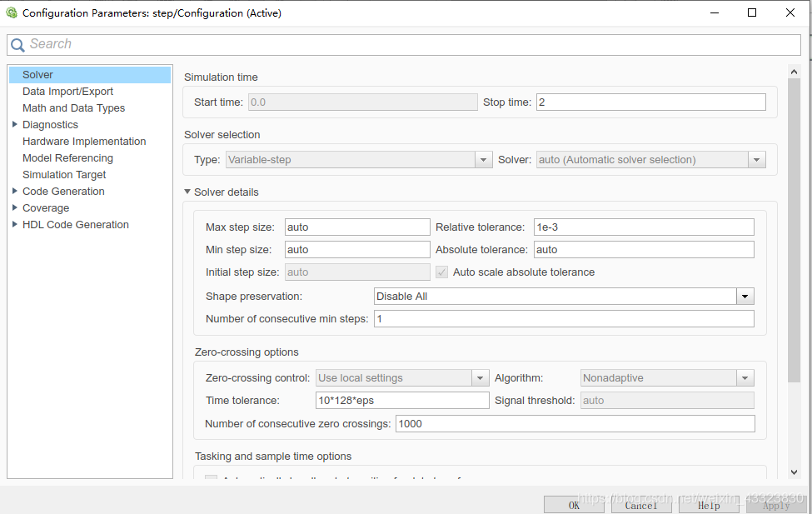This screenshot has height=514, width=812.
Task: Click the Relative tolerance field
Action: [x=644, y=227]
